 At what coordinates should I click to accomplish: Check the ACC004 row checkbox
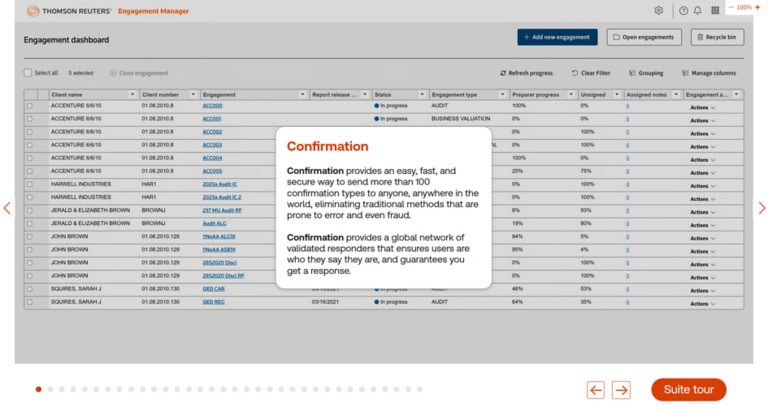point(30,158)
